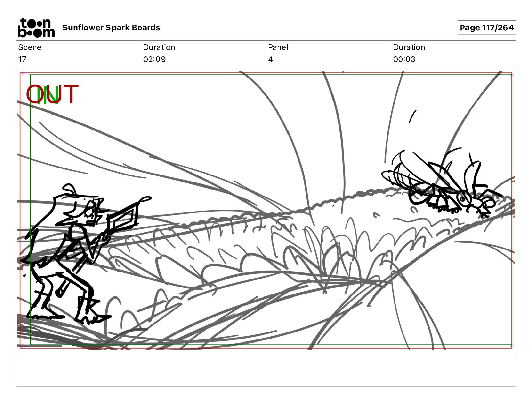This screenshot has width=532, height=411.
Task: Click the 'Panel' label
Action: pyautogui.click(x=278, y=47)
